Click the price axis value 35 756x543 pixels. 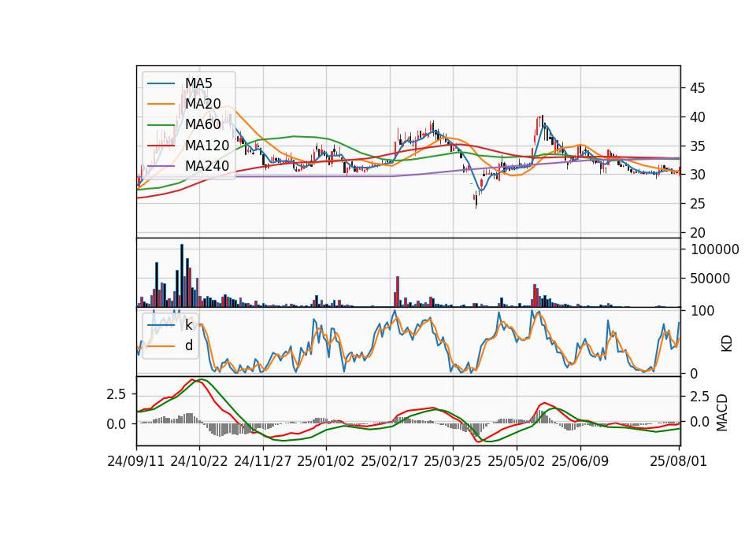(697, 146)
